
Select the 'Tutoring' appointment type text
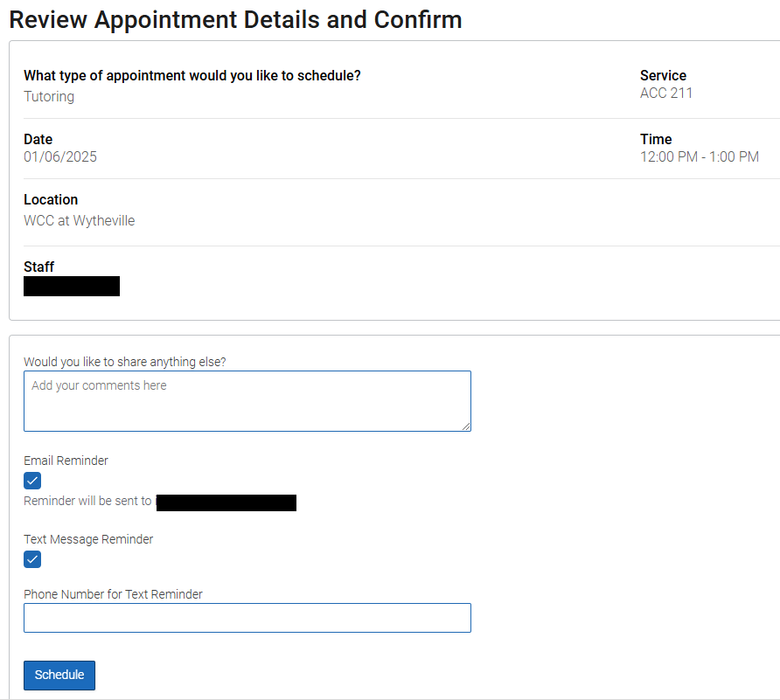[x=49, y=96]
